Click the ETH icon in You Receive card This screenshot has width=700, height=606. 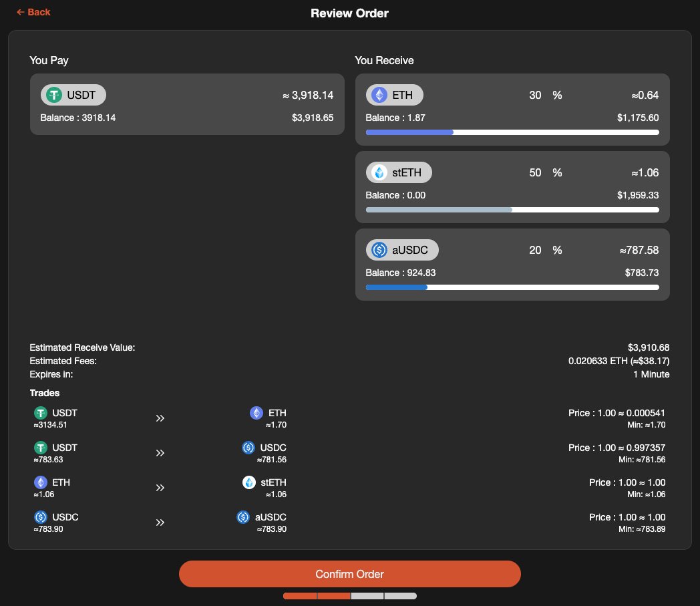(x=379, y=95)
